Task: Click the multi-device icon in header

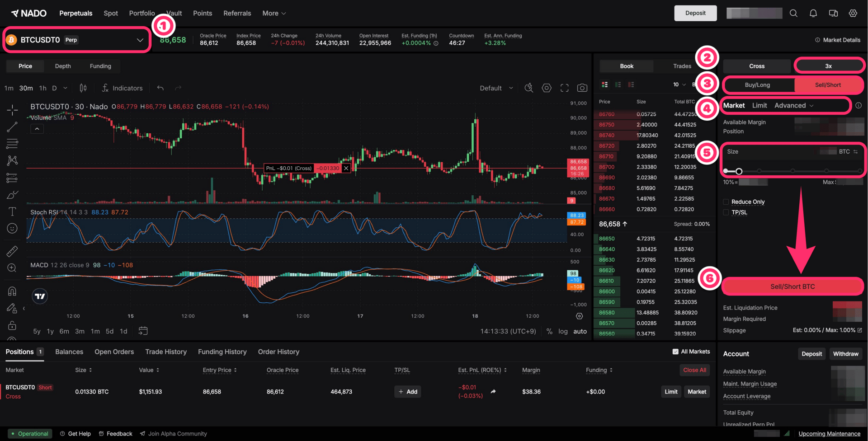Action: coord(833,13)
